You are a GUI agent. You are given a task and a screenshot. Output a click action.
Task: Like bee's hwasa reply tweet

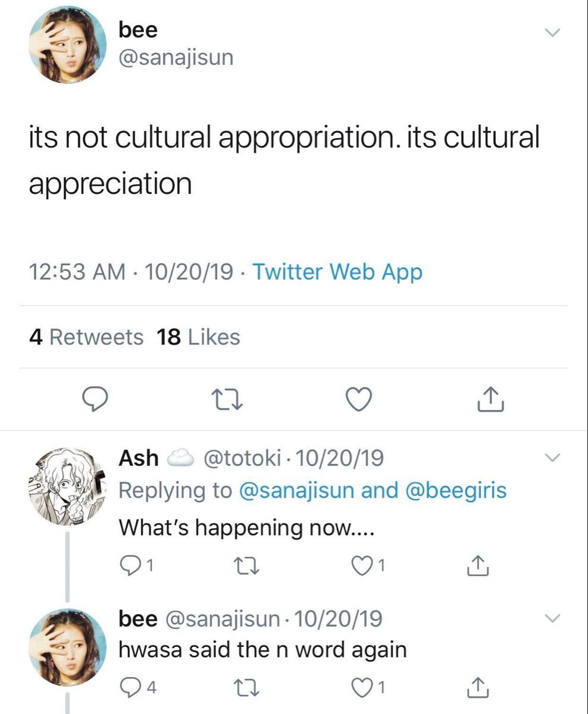pyautogui.click(x=362, y=687)
